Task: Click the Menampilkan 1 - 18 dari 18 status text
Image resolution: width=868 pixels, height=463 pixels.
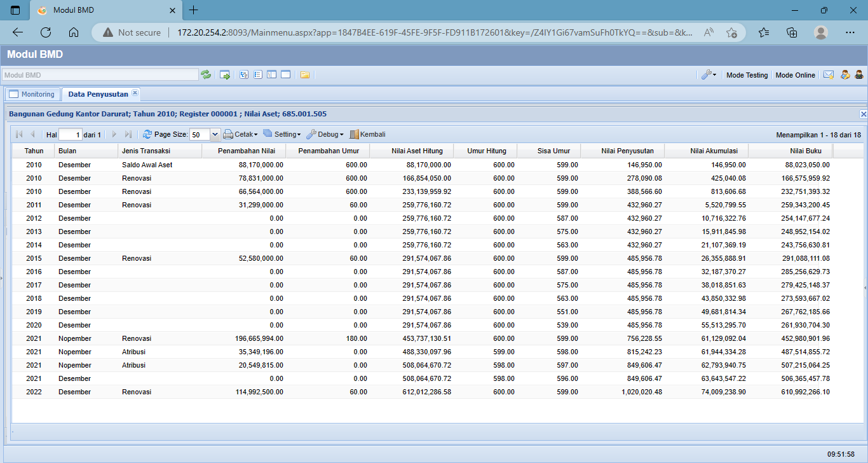Action: (x=818, y=135)
